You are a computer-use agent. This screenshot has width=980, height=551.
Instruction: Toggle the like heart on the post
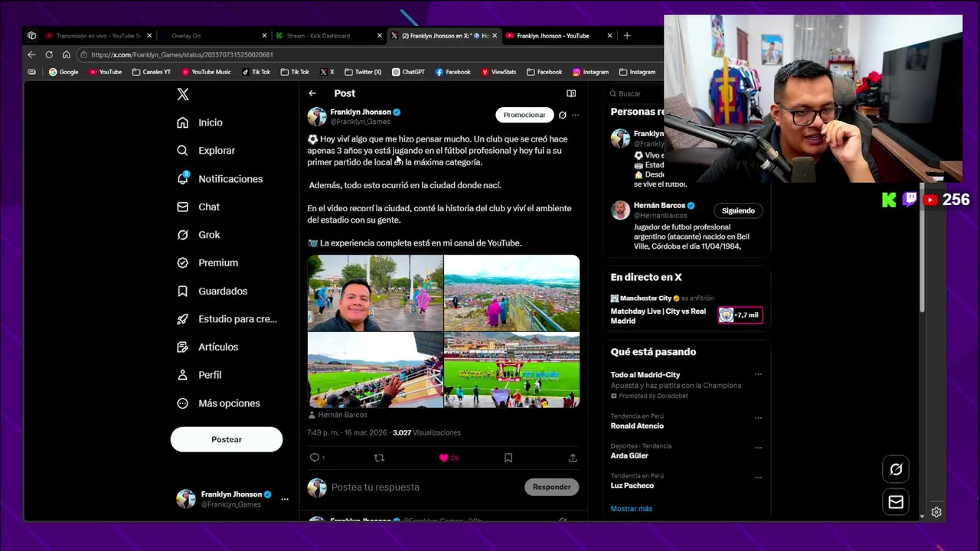(x=443, y=458)
